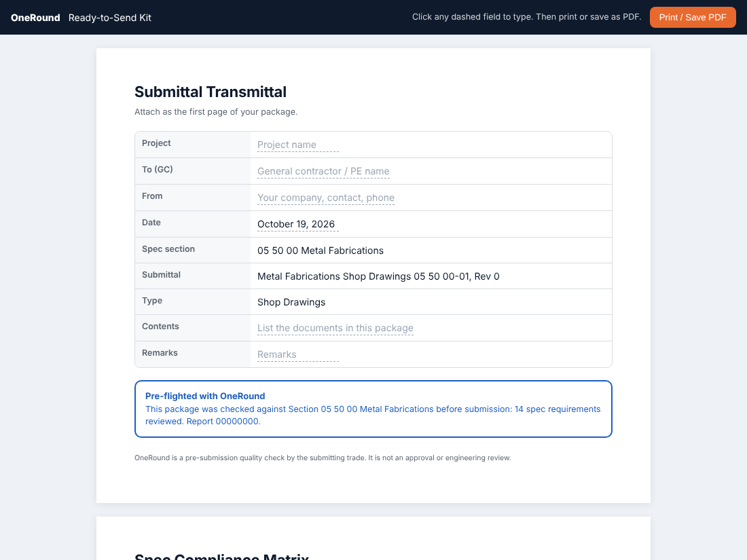Click the Report 00000000 text in the callout
Image resolution: width=747 pixels, height=560 pixels.
point(223,422)
